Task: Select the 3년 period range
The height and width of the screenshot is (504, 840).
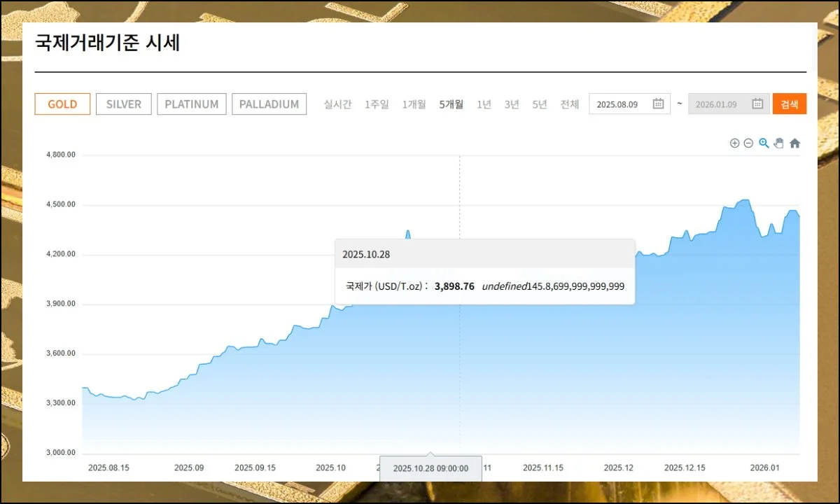Action: pos(512,104)
